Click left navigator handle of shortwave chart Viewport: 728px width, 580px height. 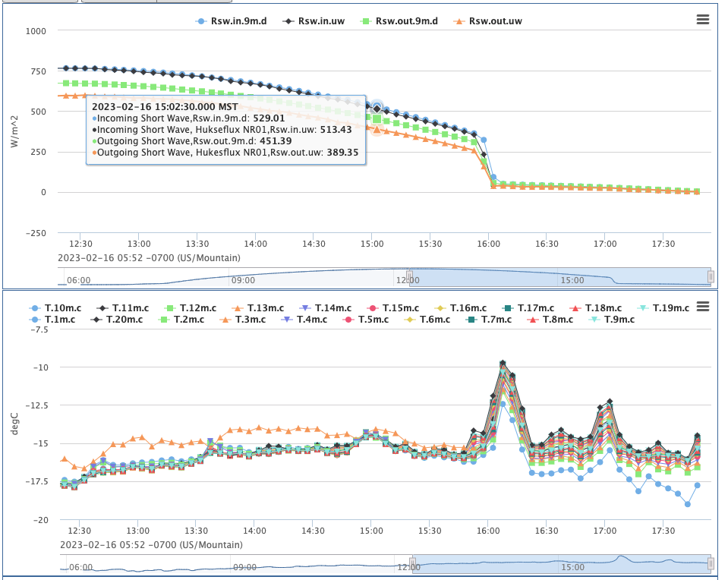[408, 277]
